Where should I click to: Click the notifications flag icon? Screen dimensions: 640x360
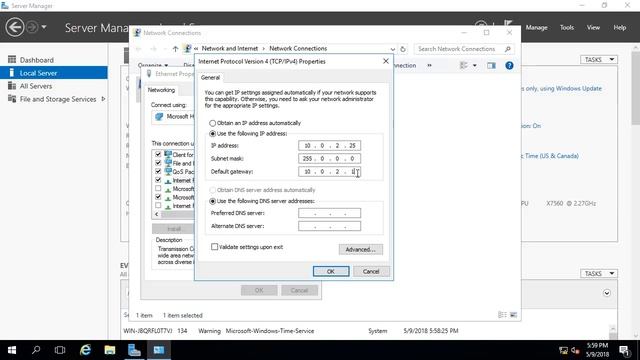pos(508,23)
